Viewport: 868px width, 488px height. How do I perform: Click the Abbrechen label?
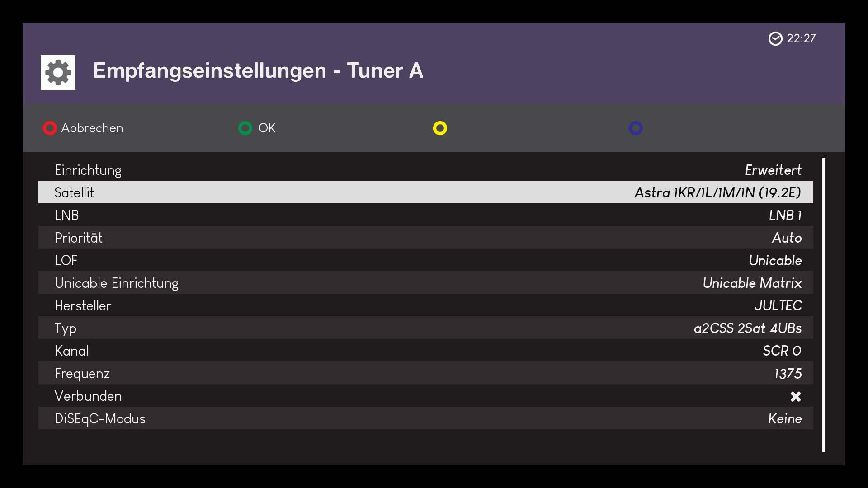92,128
